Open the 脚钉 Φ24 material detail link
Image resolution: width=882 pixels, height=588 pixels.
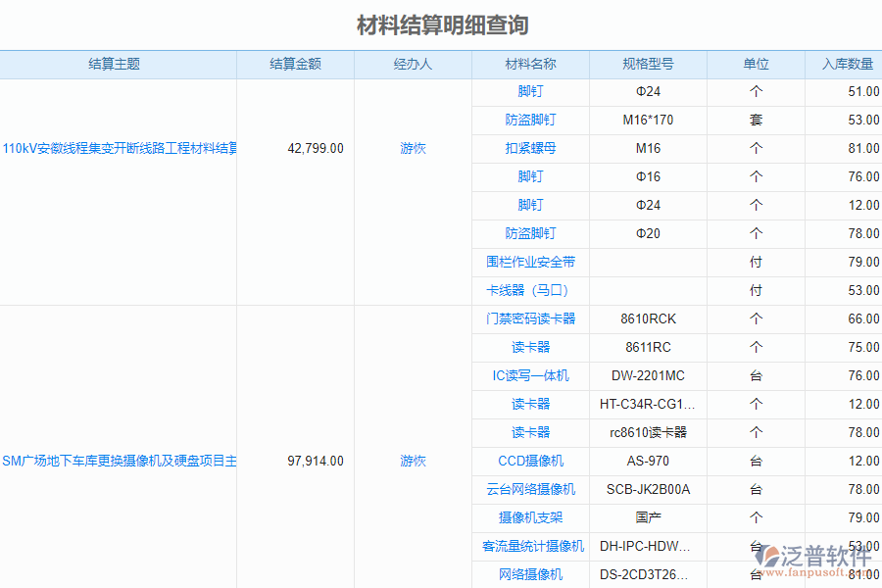[x=530, y=91]
